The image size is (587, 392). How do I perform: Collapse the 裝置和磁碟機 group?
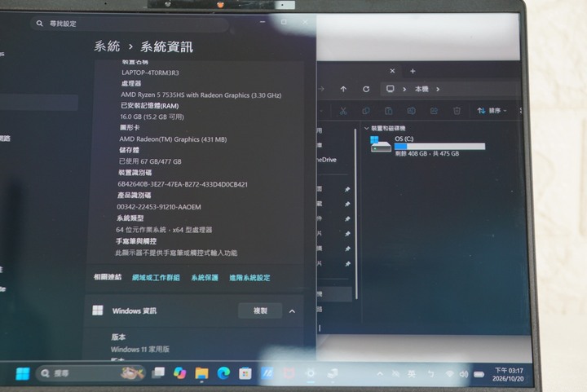367,128
